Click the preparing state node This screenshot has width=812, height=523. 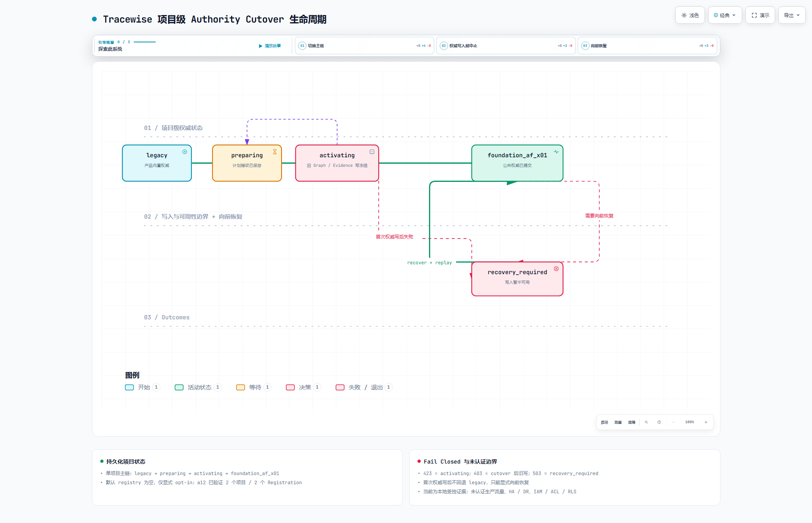tap(247, 163)
